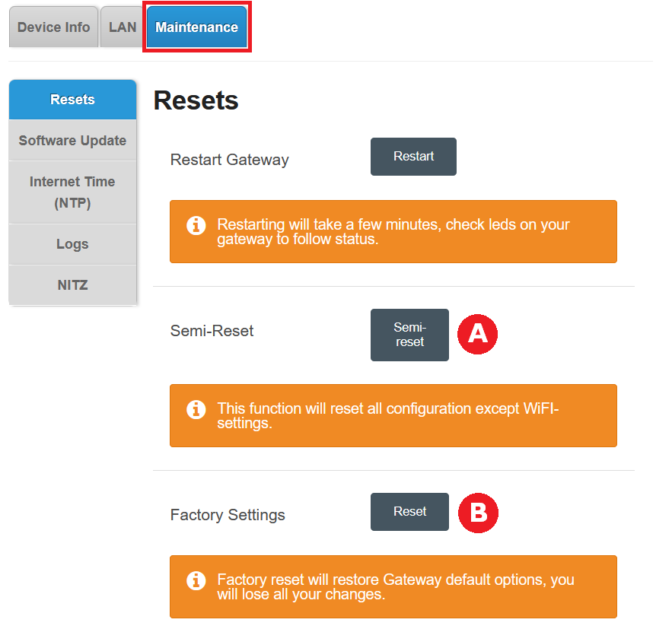This screenshot has height=629, width=672.
Task: Switch to the Maintenance tab
Action: point(196,27)
